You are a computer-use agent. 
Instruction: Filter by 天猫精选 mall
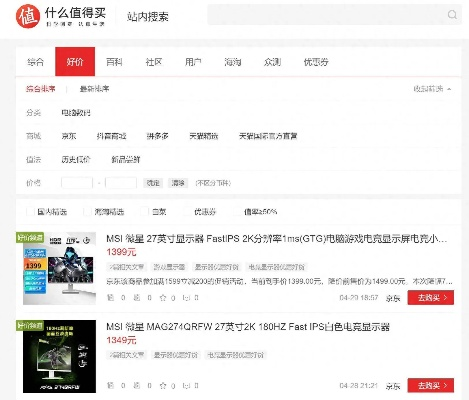204,136
